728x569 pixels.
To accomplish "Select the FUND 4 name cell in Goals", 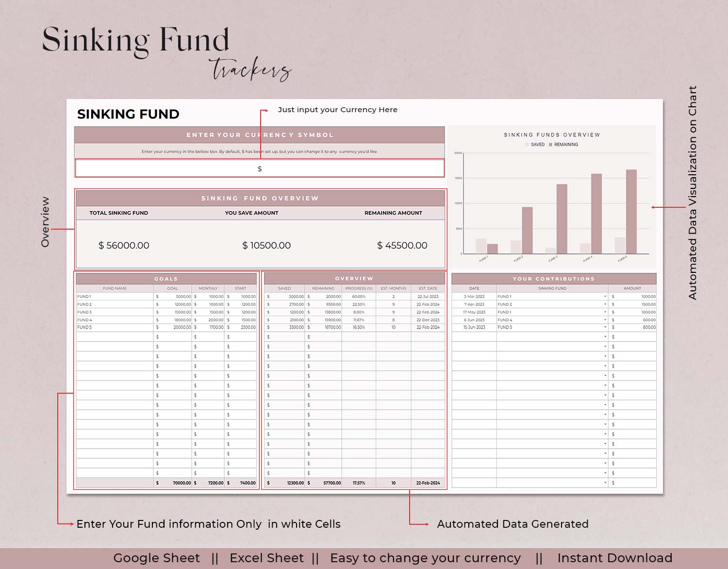I will coord(115,320).
